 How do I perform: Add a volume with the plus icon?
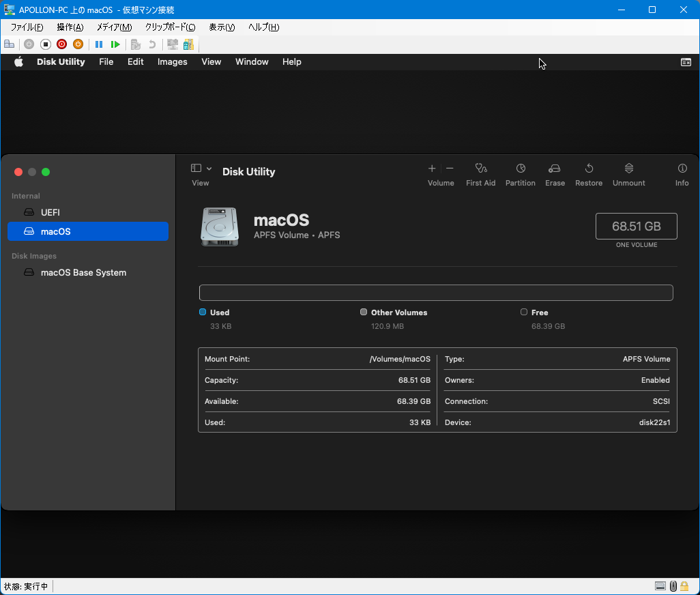(432, 169)
